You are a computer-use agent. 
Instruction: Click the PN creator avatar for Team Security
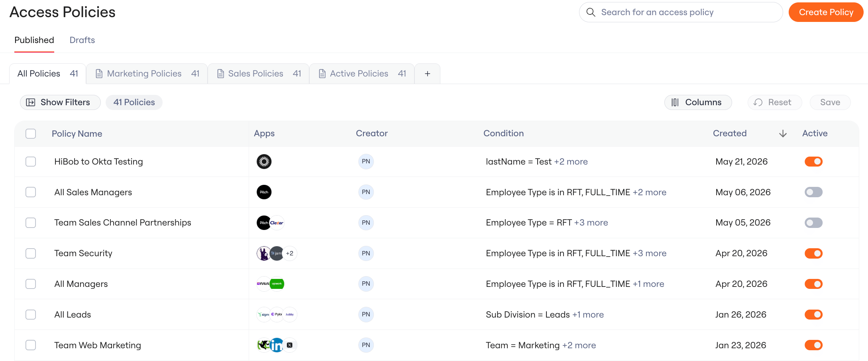click(x=366, y=253)
